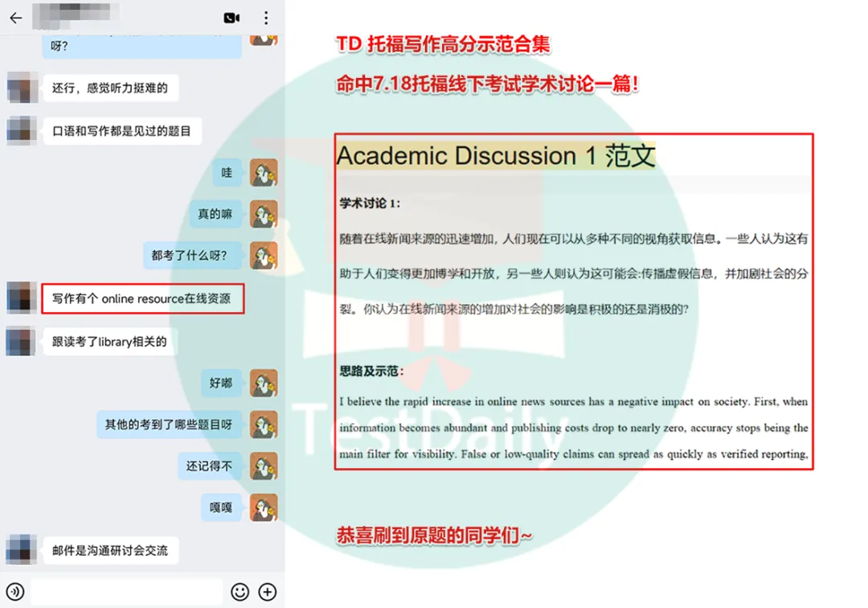Tap contact avatar beside 'online resource' message
The width and height of the screenshot is (868, 608).
click(x=22, y=298)
